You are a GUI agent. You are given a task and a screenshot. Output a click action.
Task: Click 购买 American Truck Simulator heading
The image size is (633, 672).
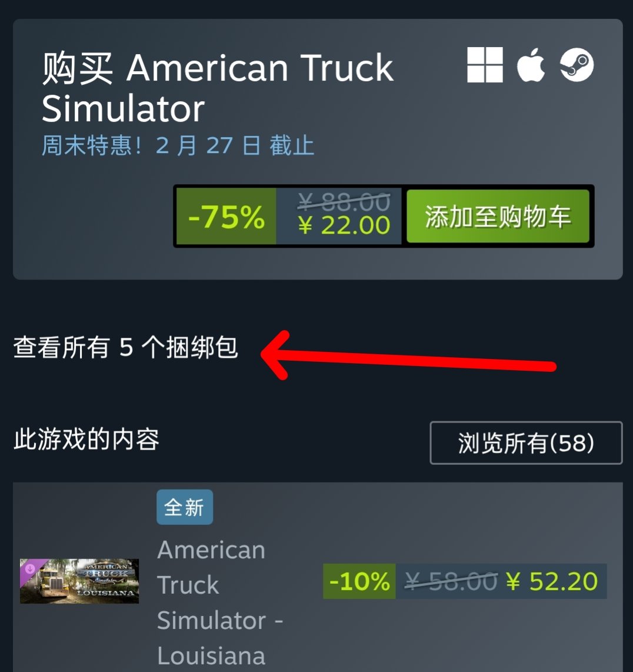pos(218,88)
